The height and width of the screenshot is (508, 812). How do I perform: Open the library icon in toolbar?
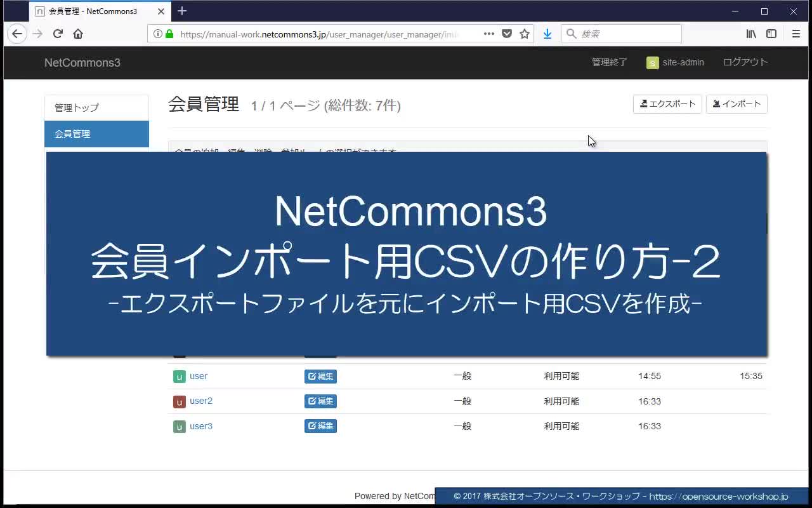pos(751,34)
